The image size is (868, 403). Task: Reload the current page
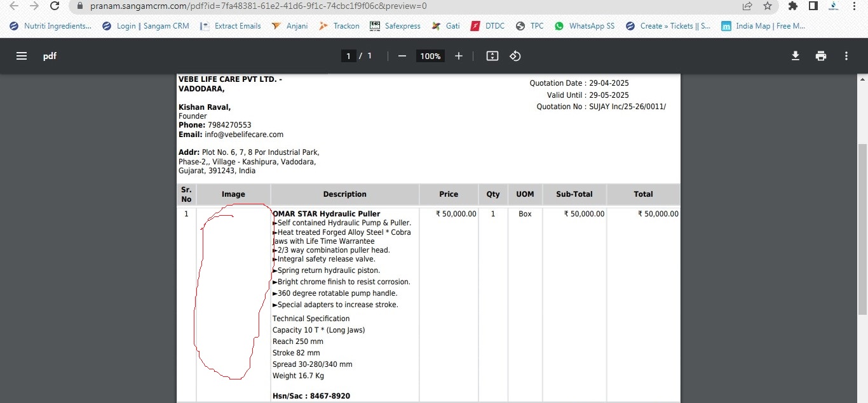55,6
